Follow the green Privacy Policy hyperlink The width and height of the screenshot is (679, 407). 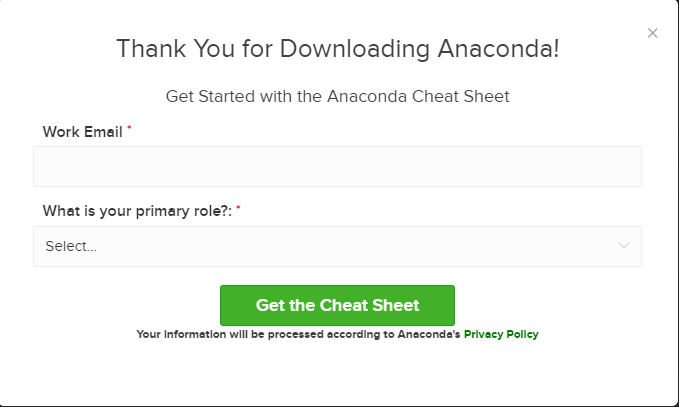tap(501, 334)
